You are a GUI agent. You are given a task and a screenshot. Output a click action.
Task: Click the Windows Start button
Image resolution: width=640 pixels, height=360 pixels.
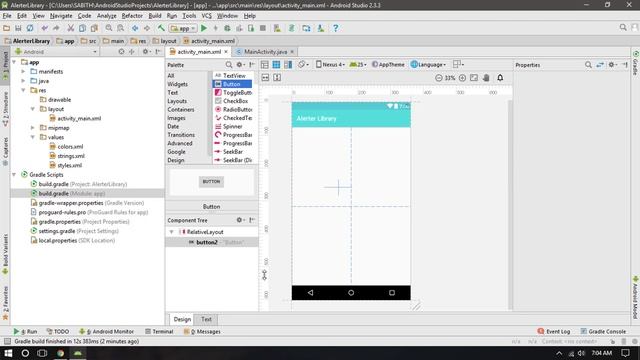[8, 353]
